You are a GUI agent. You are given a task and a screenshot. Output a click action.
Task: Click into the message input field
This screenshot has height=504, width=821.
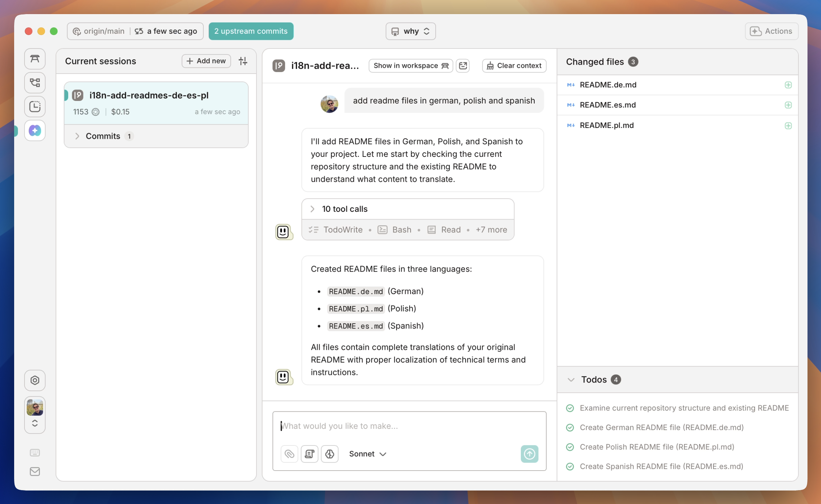click(409, 426)
